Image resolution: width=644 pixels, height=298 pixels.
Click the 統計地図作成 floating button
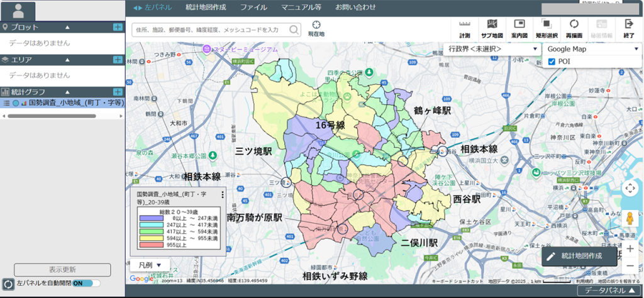[x=579, y=256]
